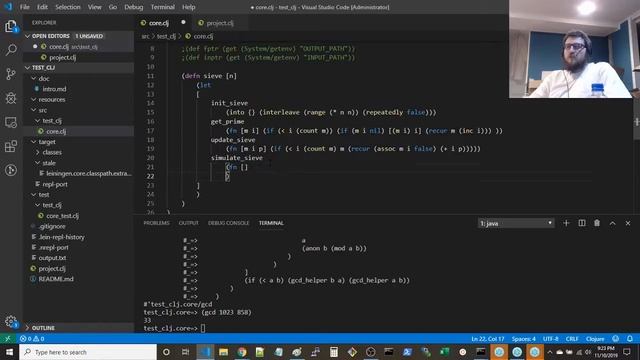
Task: Open File Explorer on the taskbar
Action: (x=223, y=352)
